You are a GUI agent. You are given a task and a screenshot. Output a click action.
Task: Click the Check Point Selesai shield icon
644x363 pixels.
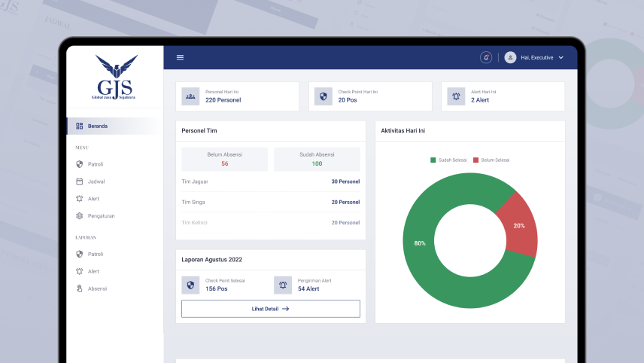190,285
